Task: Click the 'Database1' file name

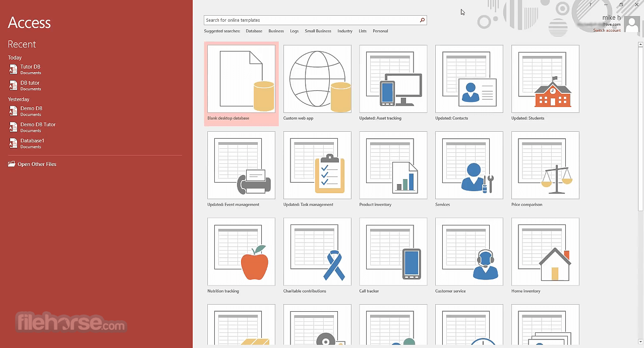Action: [x=32, y=141]
